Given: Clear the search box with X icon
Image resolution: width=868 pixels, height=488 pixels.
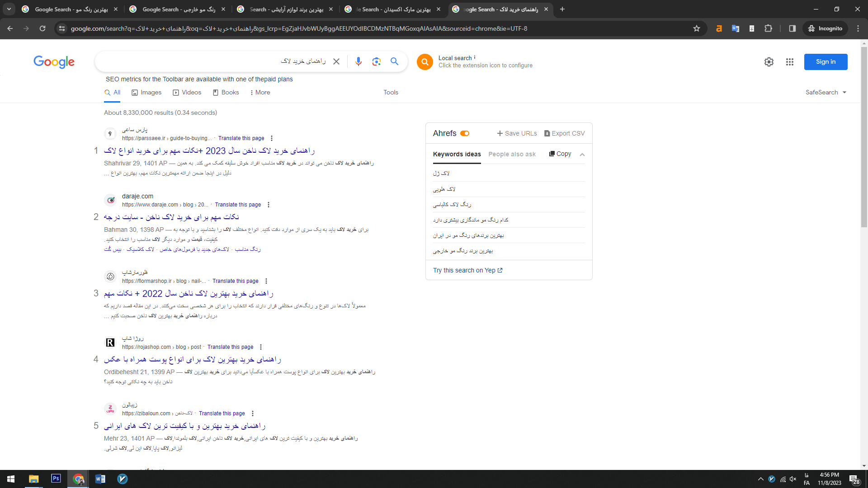Looking at the screenshot, I should tap(336, 61).
